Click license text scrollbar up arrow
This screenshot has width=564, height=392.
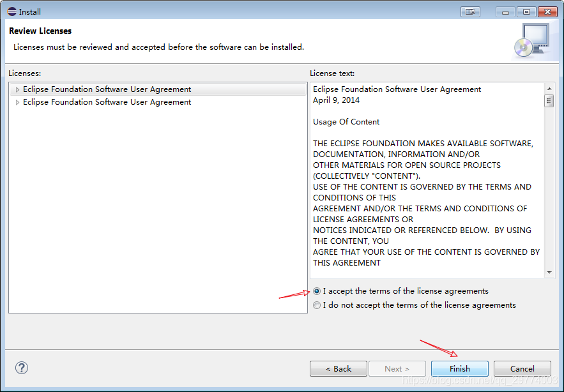coord(549,89)
